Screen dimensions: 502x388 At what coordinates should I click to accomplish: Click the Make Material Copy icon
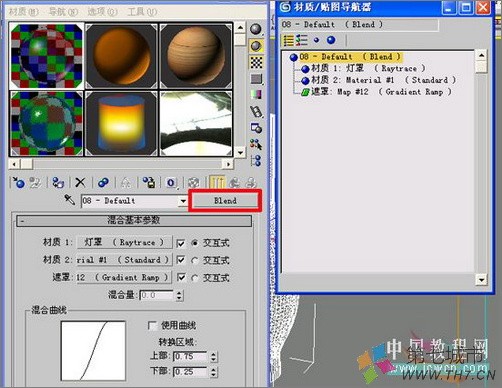(103, 182)
